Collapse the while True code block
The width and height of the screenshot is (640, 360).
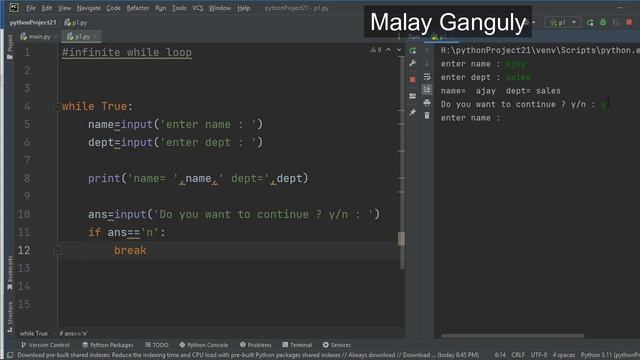pos(57,107)
